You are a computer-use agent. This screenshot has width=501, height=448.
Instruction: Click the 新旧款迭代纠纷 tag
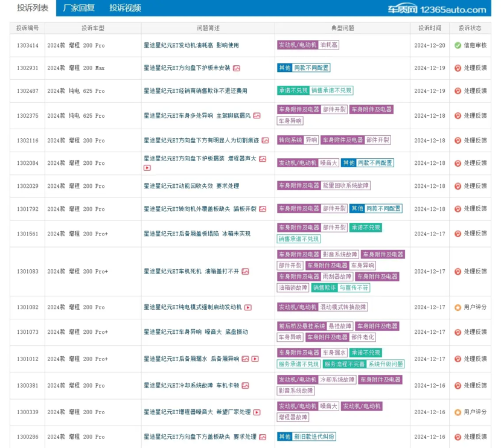click(x=314, y=437)
